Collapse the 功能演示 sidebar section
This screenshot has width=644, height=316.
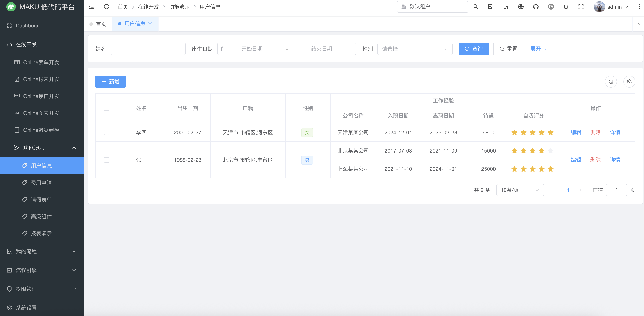pyautogui.click(x=42, y=148)
